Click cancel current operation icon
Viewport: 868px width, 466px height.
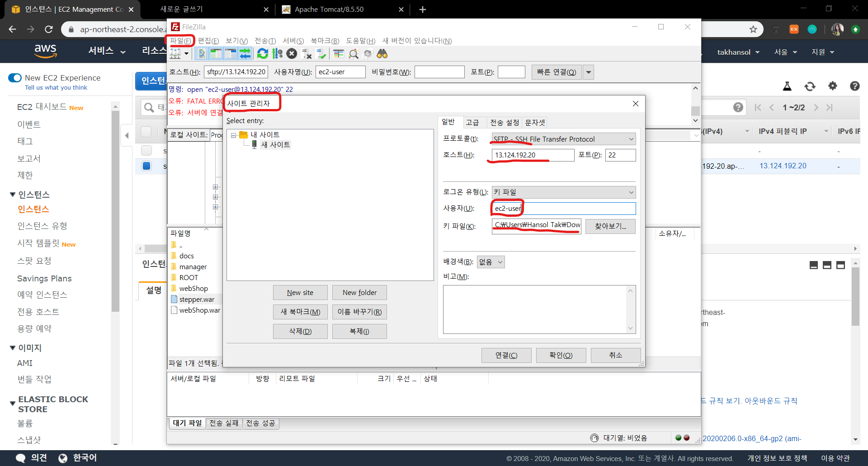pos(292,54)
